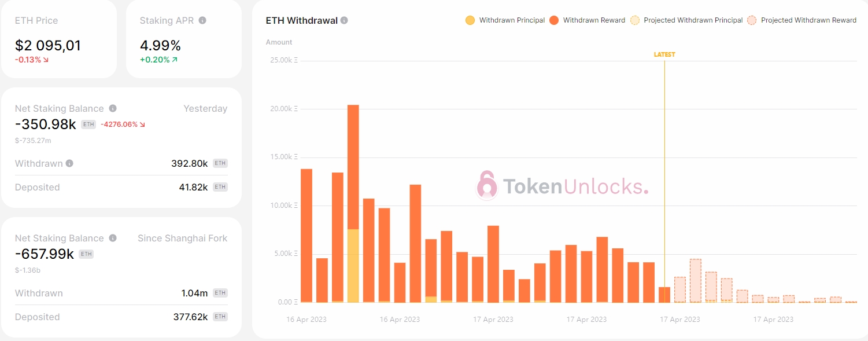The height and width of the screenshot is (341, 868).
Task: Click the LATEST marker line on the chart
Action: point(665,174)
